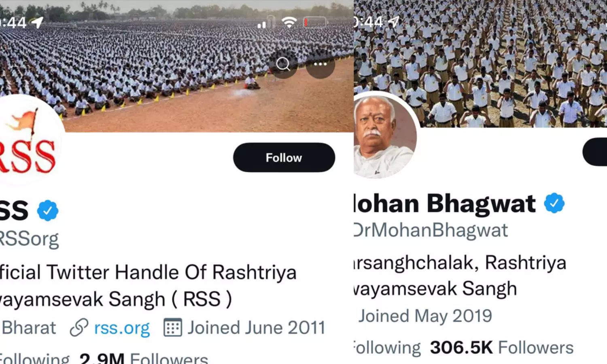View the 306.5K Followers list
The width and height of the screenshot is (607, 364).
502,347
